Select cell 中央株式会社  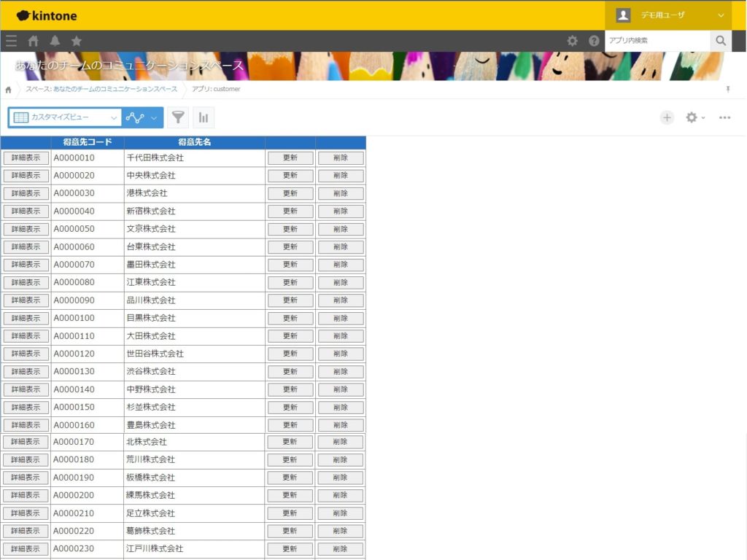[x=194, y=175]
